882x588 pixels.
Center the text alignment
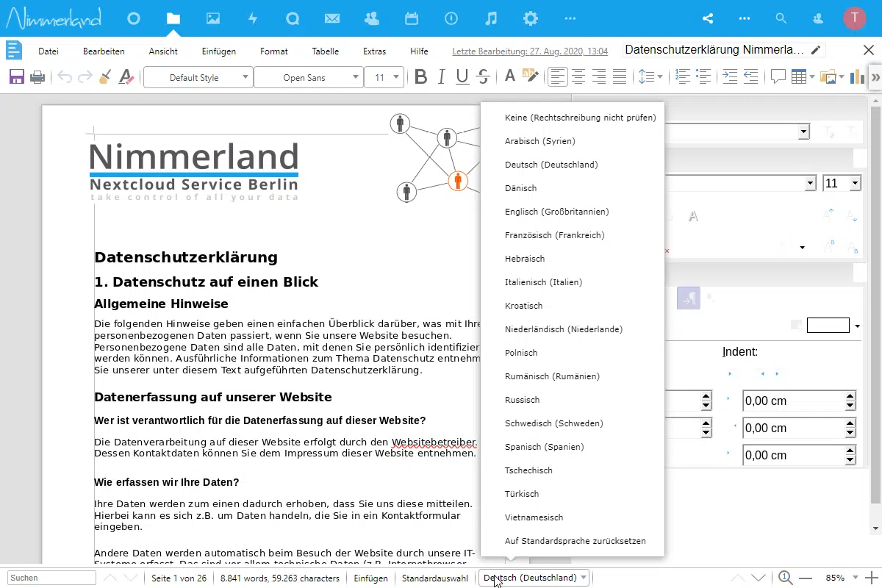click(x=579, y=76)
